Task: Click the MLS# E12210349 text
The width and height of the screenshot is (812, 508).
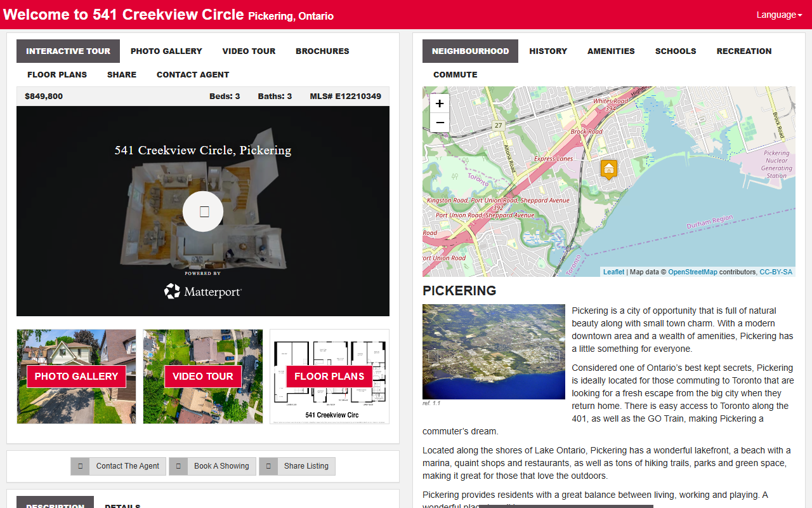Action: 346,97
